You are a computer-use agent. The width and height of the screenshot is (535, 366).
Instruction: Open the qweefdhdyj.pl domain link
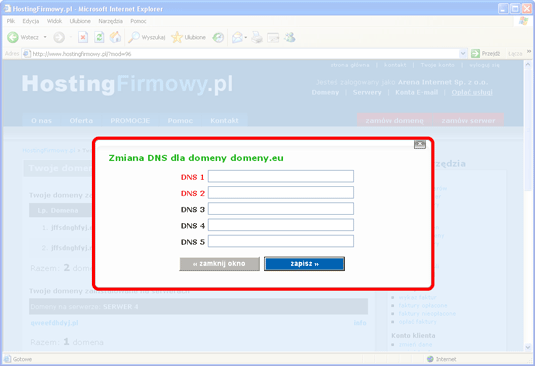tap(55, 323)
